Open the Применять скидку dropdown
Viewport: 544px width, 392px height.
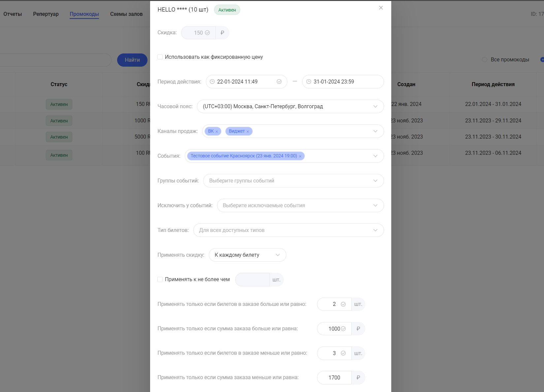(247, 255)
